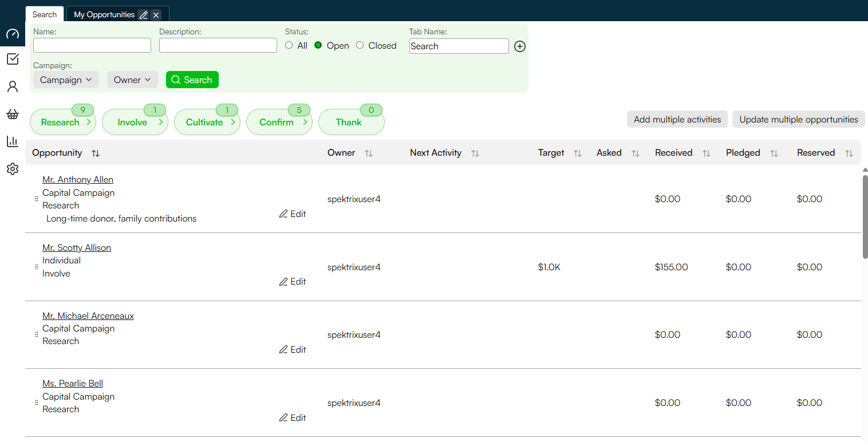868x442 pixels.
Task: Click drag handle for Mr. Michael Arceneaux row
Action: (x=37, y=334)
